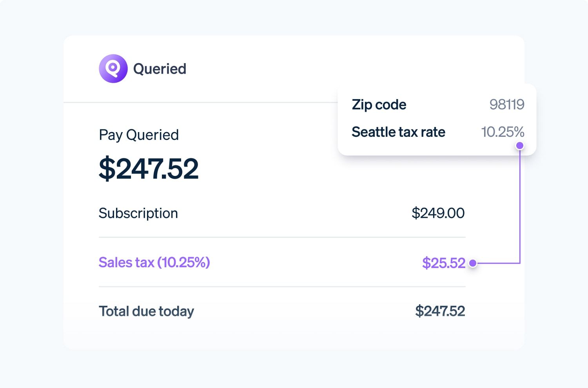Click the $249.00 subscription price
The width and height of the screenshot is (588, 388).
click(438, 213)
